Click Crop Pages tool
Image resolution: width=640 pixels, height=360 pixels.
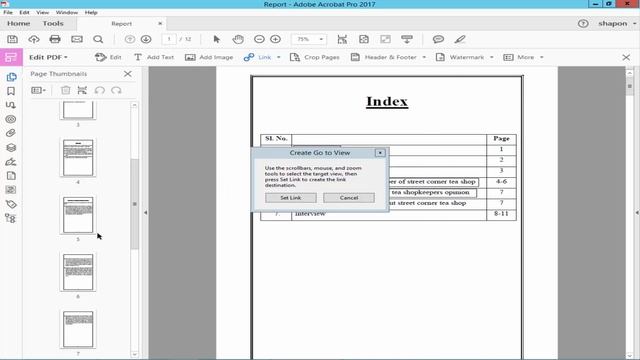coord(315,57)
